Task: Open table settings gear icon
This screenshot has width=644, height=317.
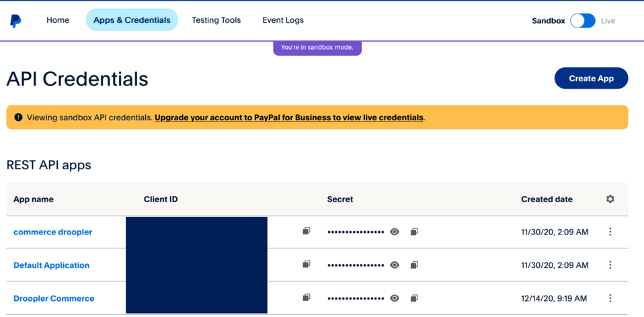Action: click(610, 199)
